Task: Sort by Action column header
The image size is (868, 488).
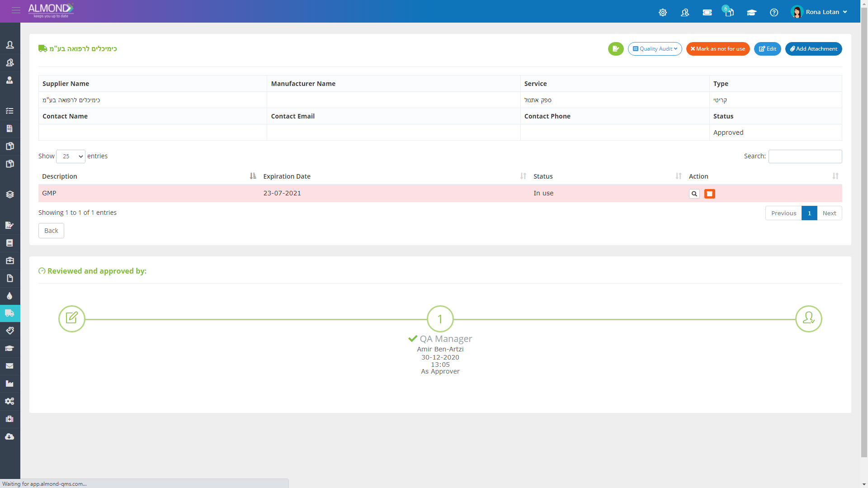Action: click(x=764, y=176)
